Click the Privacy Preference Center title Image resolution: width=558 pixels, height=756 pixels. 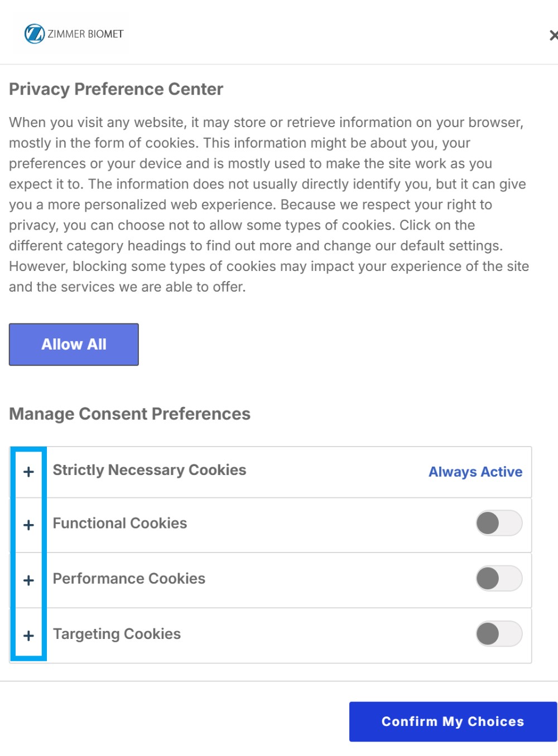(116, 89)
